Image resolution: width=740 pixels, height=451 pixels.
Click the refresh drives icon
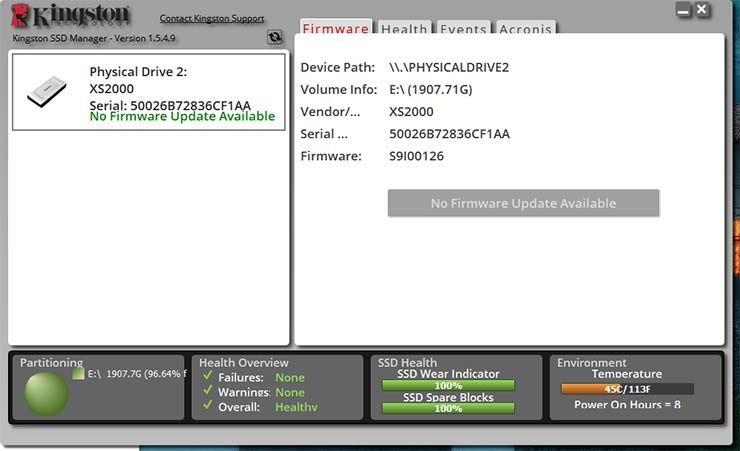coord(275,37)
